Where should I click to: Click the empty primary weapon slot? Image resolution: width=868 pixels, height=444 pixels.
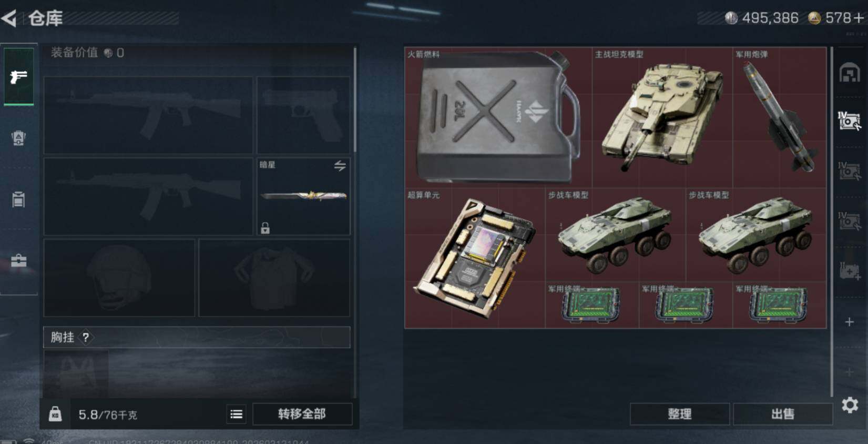[x=148, y=115]
